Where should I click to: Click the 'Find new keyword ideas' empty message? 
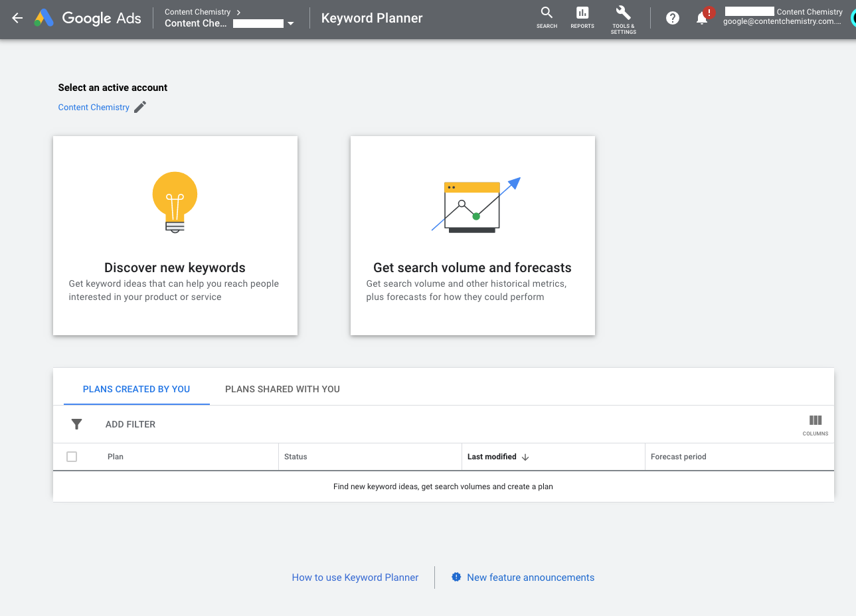point(443,487)
